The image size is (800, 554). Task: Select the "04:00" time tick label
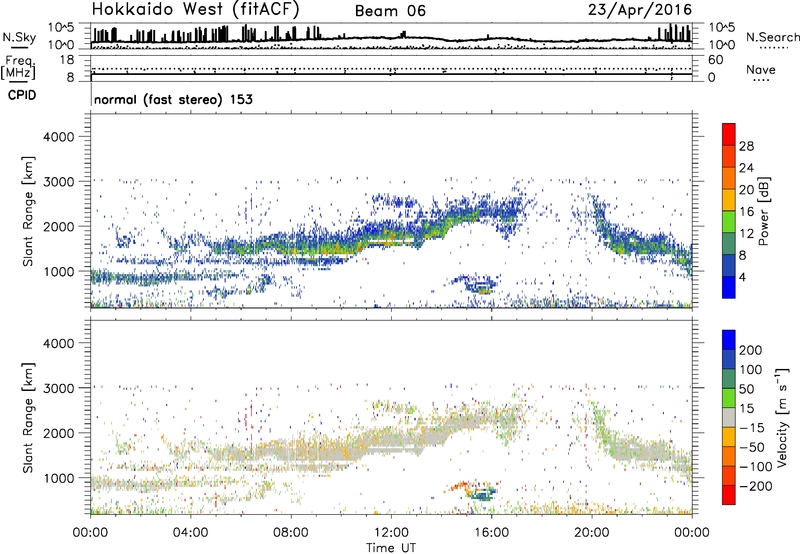tap(191, 533)
